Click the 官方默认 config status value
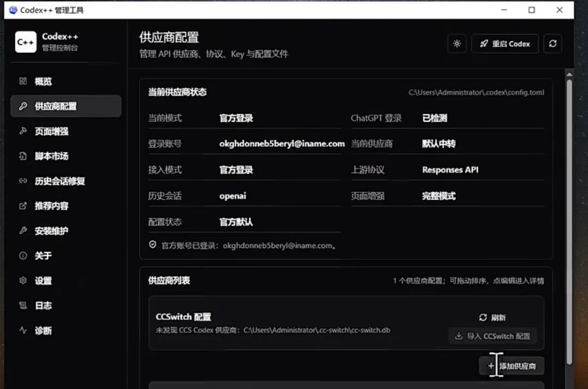This screenshot has width=588, height=389. pos(236,222)
